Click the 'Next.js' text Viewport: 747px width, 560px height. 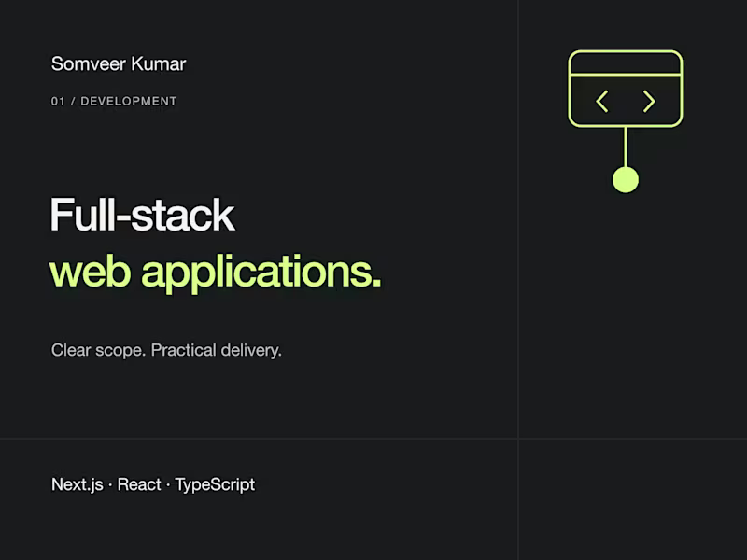tap(78, 484)
